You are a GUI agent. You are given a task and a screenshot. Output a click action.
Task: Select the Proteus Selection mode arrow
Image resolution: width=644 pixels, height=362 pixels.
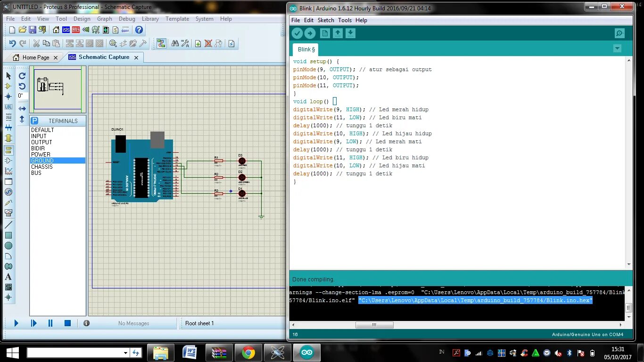[x=8, y=76]
